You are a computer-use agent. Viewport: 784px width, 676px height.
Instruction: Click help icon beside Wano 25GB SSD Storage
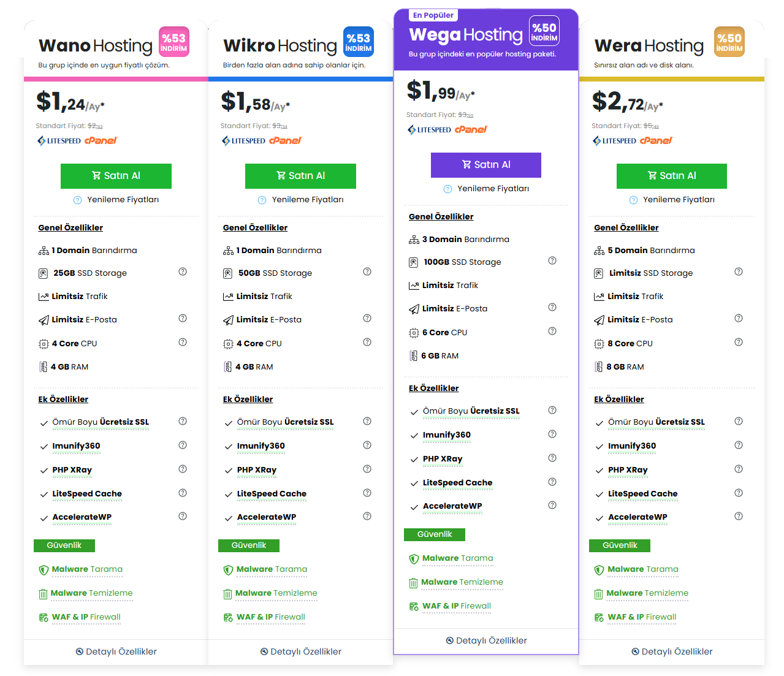[x=183, y=272]
